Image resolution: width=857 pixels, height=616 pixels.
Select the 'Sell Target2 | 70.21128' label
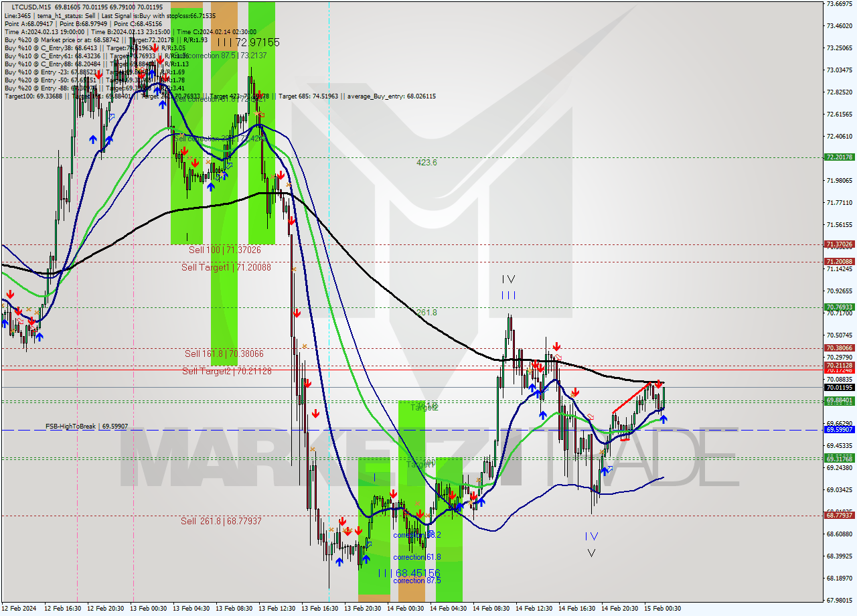[226, 371]
